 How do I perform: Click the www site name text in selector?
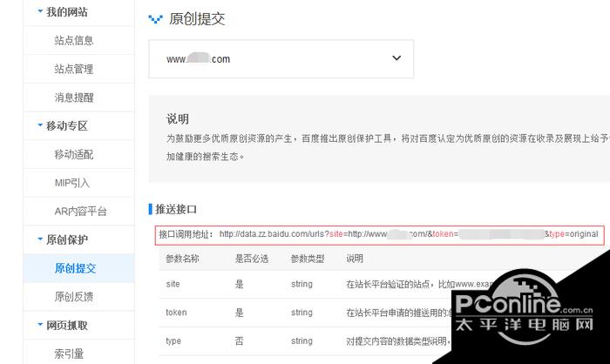tap(198, 59)
